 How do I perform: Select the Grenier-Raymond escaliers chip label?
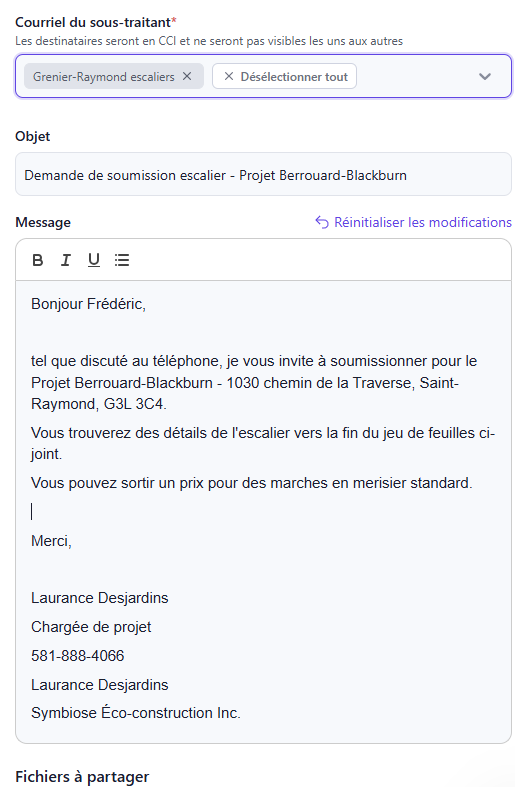[103, 77]
